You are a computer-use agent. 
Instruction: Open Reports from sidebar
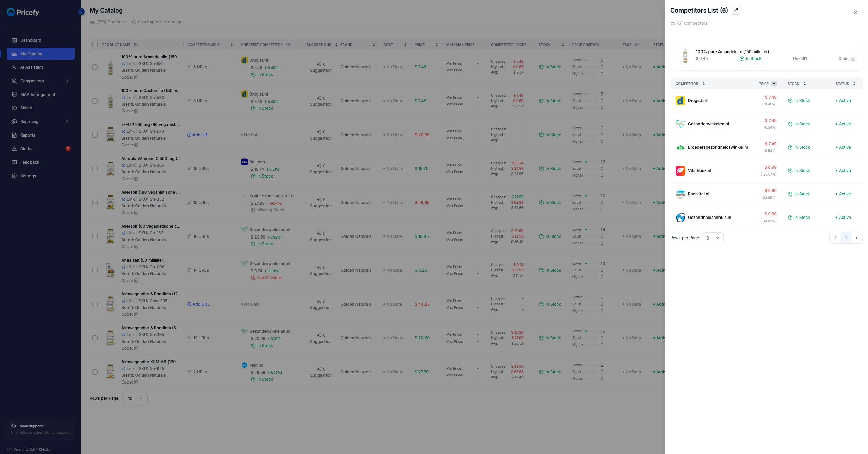(x=41, y=135)
